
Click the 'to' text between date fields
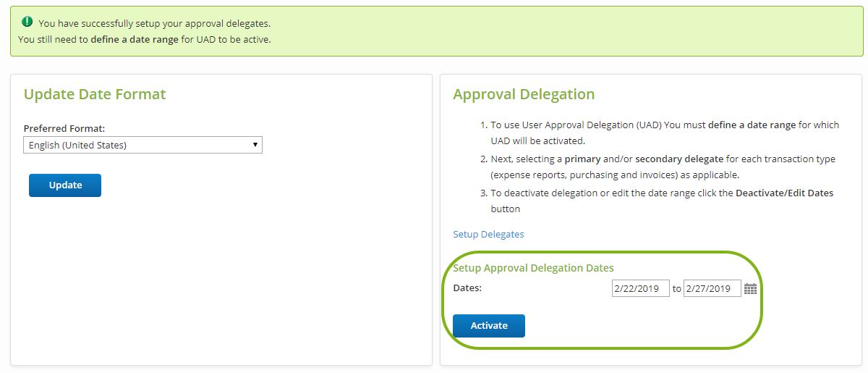pyautogui.click(x=676, y=288)
